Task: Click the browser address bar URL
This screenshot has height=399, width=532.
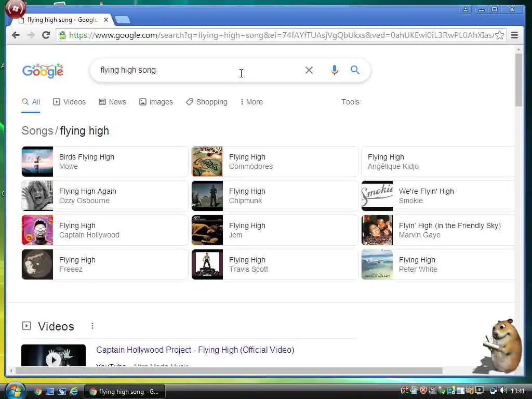Action: 282,35
